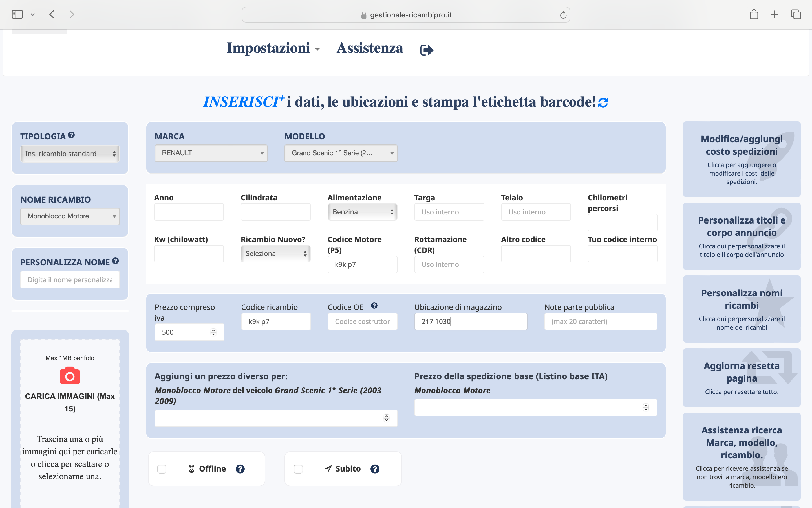This screenshot has height=508, width=812.
Task: Go forward with the browser forward arrow
Action: tap(71, 14)
